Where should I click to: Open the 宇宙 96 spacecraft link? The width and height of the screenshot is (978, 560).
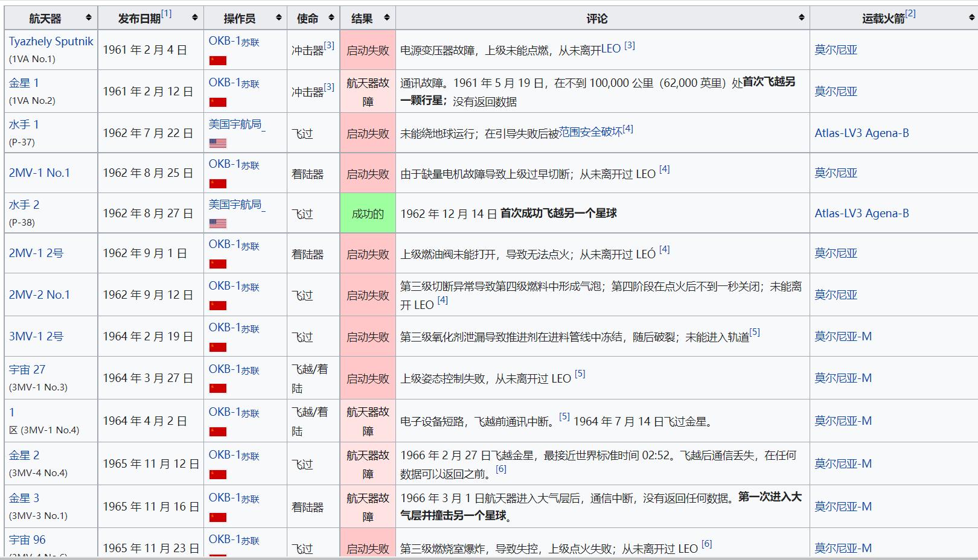tap(27, 539)
